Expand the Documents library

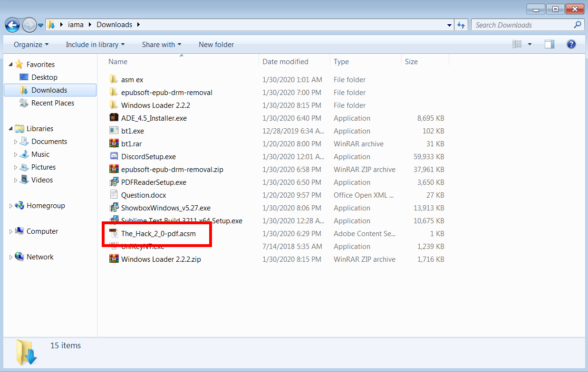pos(16,142)
